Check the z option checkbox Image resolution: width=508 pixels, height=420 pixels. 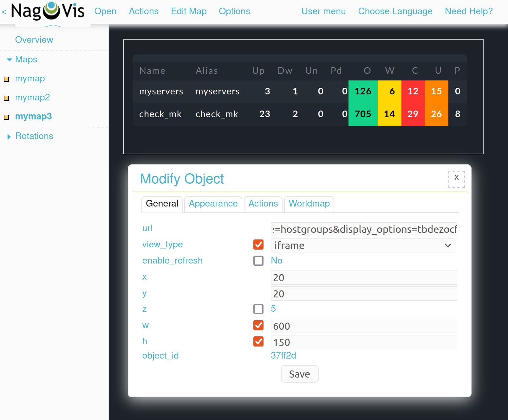click(x=258, y=309)
